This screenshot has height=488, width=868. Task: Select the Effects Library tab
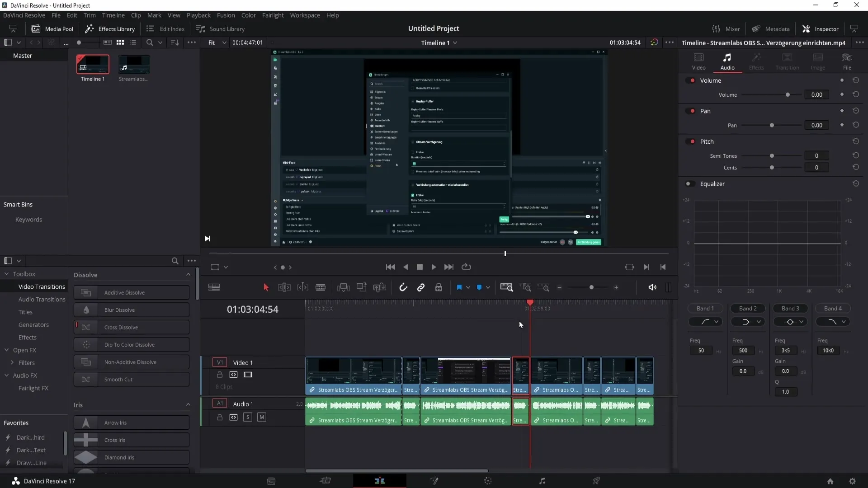tap(111, 28)
